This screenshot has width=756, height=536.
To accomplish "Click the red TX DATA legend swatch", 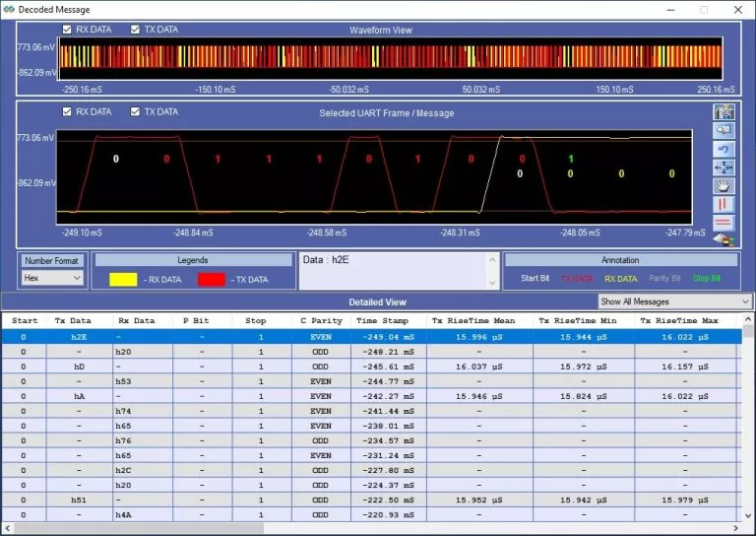I will [x=212, y=280].
